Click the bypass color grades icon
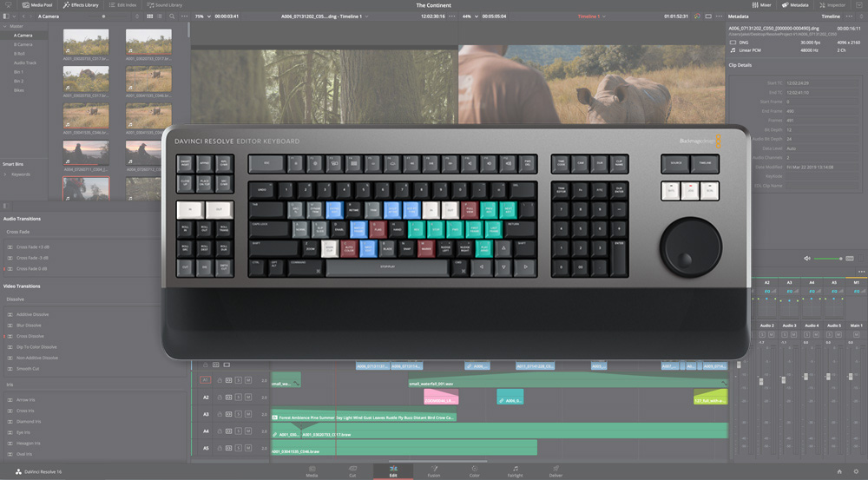The image size is (868, 480). coord(697,16)
